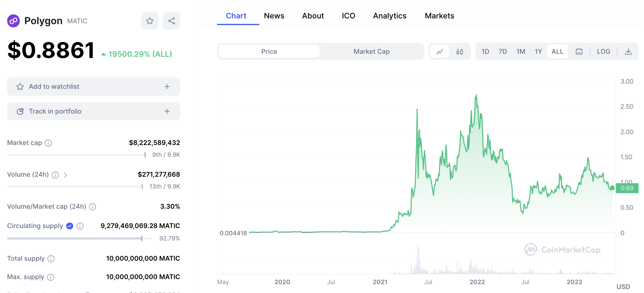Screen dimensions: 644x293
Task: Click the plus icon on Add to watchlist
Action: (x=167, y=87)
